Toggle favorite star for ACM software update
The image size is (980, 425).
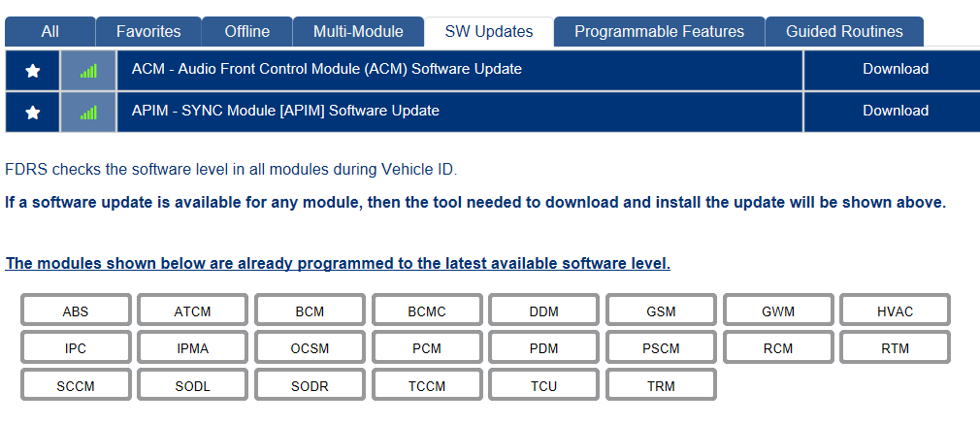point(32,71)
